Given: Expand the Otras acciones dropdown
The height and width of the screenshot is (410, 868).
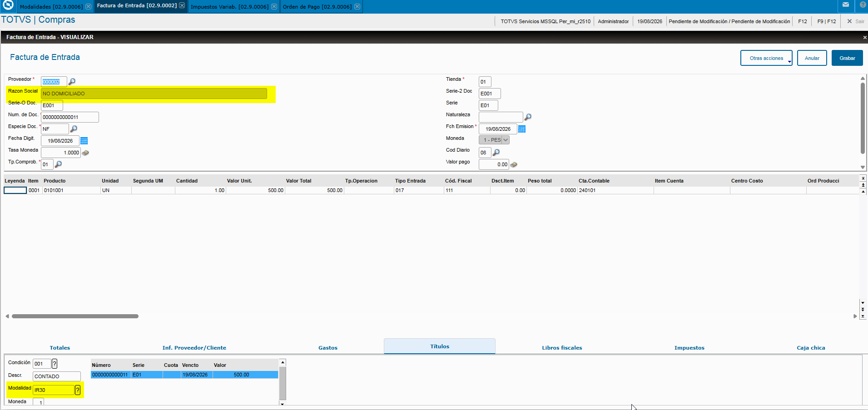Looking at the screenshot, I should 766,58.
